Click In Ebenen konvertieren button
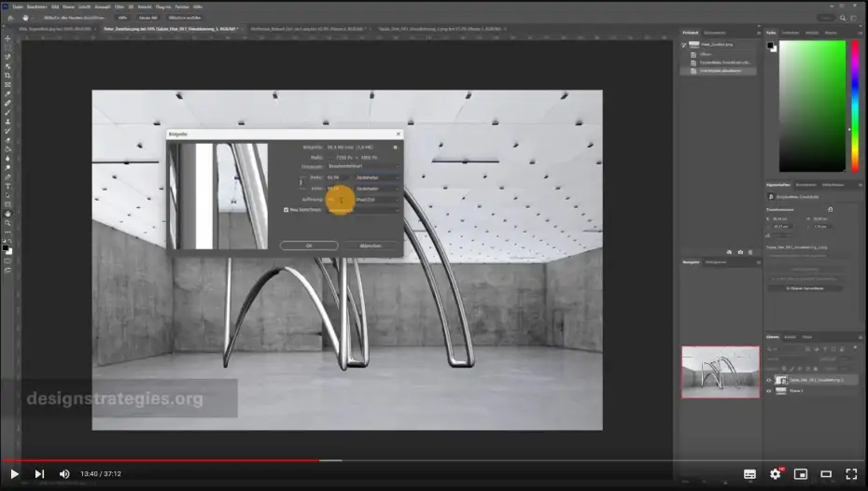The height and width of the screenshot is (491, 868). (805, 288)
